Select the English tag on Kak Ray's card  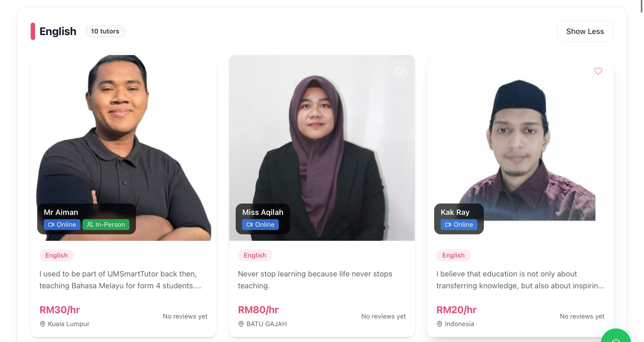pos(453,255)
